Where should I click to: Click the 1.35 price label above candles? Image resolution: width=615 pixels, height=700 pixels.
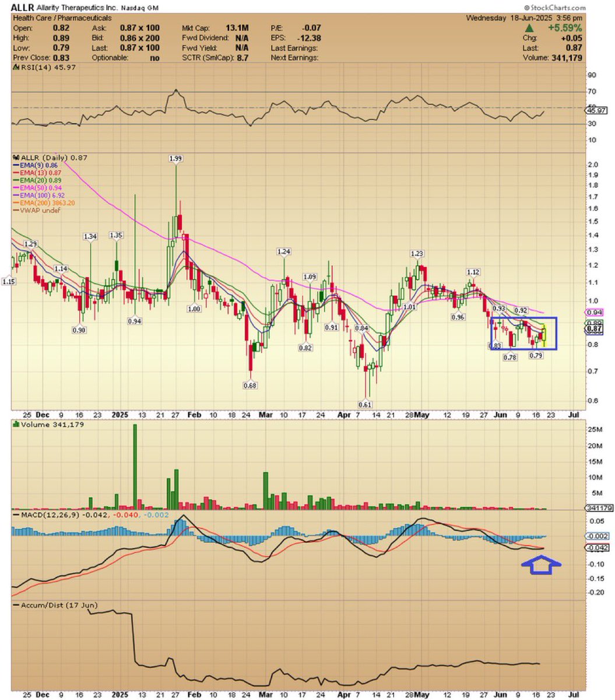tap(116, 235)
